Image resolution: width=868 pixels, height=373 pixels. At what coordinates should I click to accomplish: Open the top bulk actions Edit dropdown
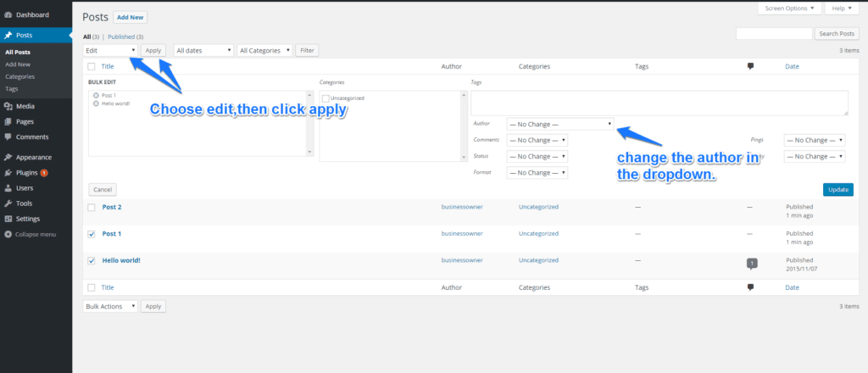pyautogui.click(x=110, y=50)
